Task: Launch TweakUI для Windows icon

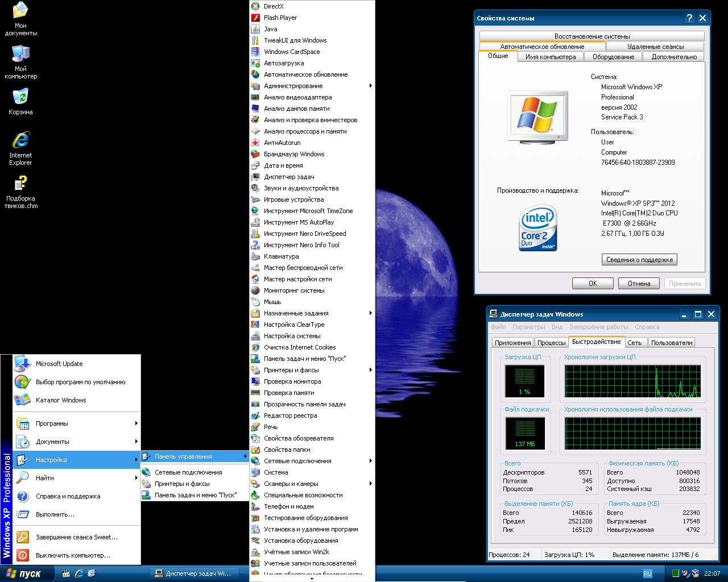Action: point(255,40)
